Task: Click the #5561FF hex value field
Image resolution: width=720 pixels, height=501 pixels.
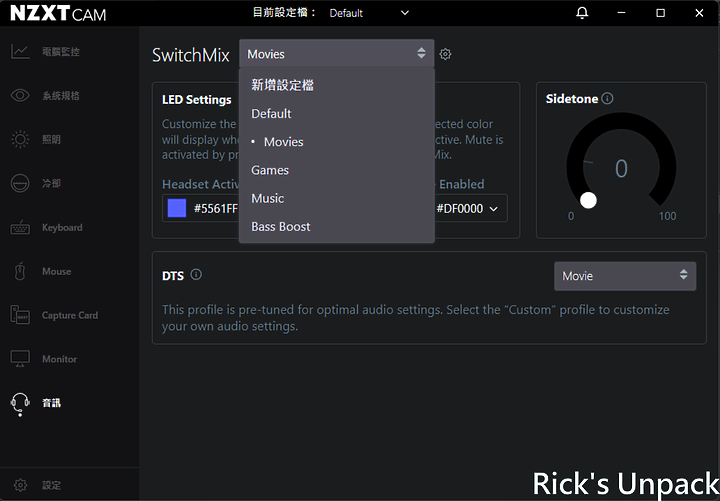Action: point(215,208)
